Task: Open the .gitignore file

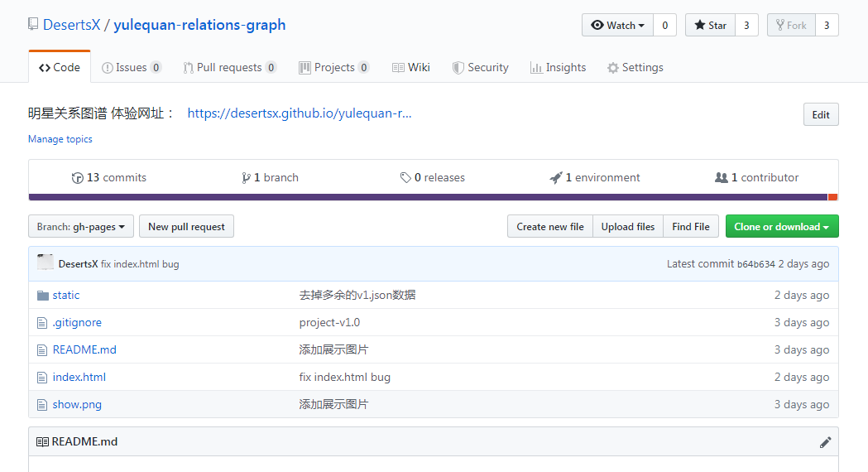Action: click(x=77, y=322)
